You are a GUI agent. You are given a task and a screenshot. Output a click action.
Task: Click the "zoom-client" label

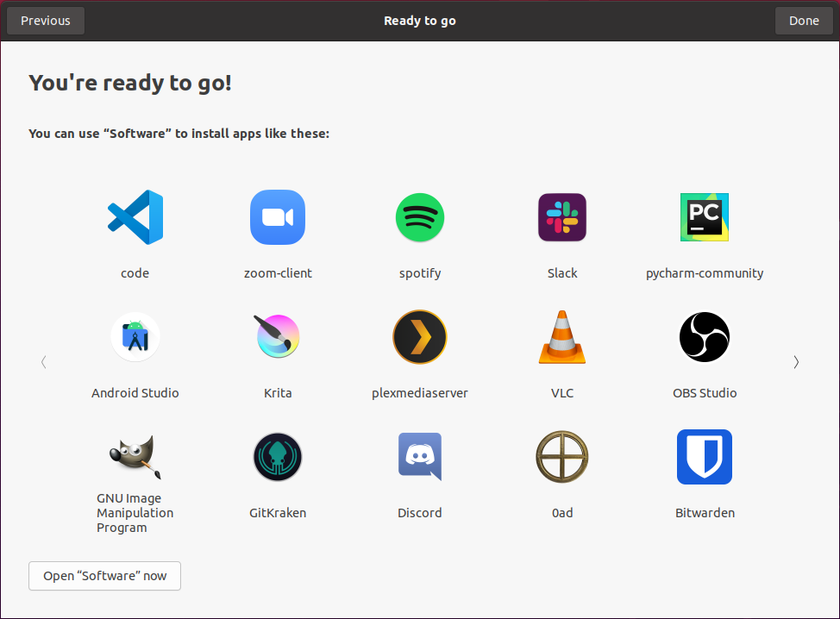(x=278, y=273)
